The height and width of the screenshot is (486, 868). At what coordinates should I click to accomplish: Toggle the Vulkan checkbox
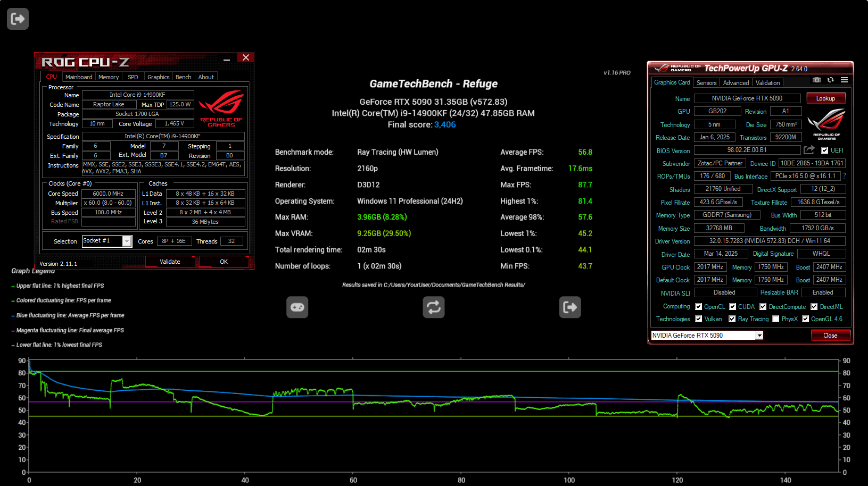click(x=698, y=319)
